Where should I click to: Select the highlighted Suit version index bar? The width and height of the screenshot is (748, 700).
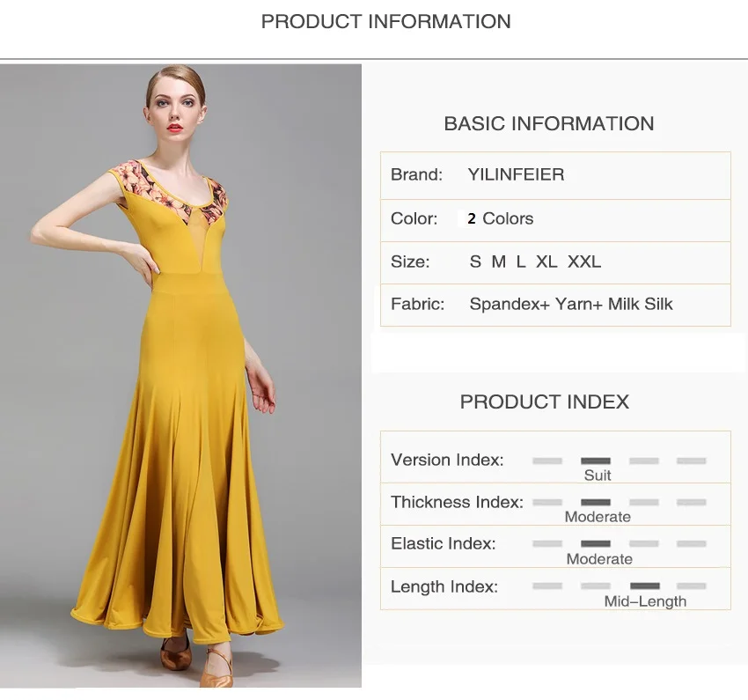[596, 461]
